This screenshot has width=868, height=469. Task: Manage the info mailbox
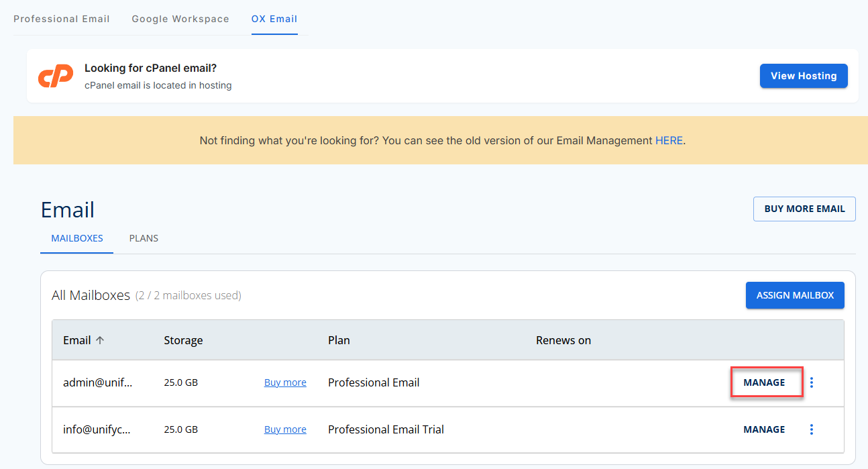coord(764,429)
